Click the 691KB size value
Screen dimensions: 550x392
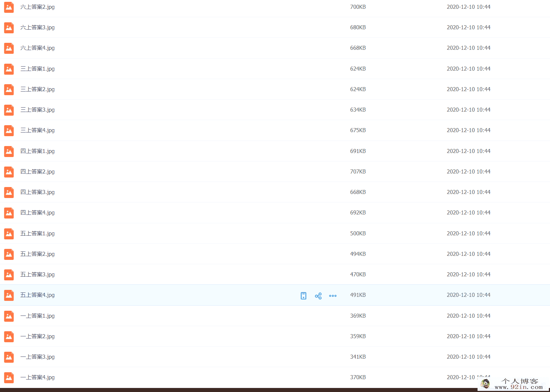pos(358,151)
